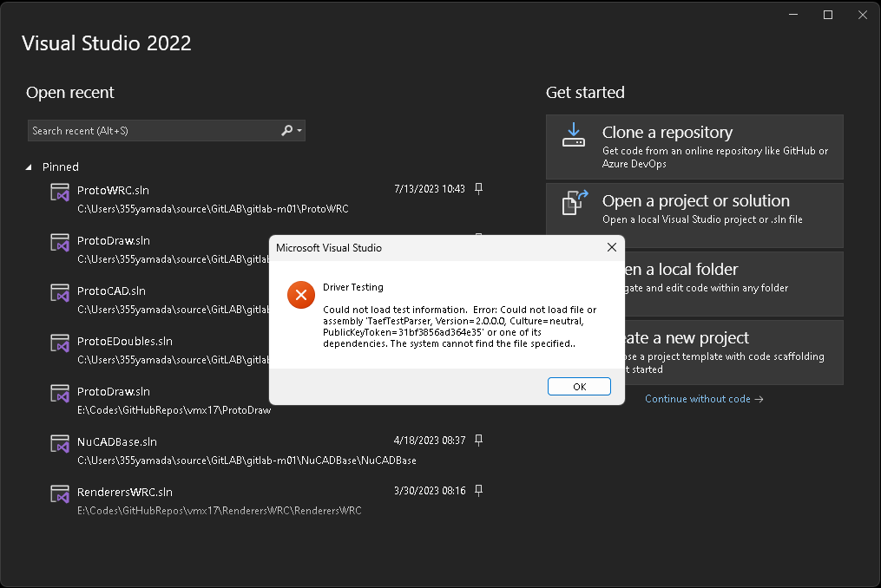This screenshot has height=588, width=881.
Task: Click the 3/30/2023 08:16 timestamp
Action: [x=430, y=490]
